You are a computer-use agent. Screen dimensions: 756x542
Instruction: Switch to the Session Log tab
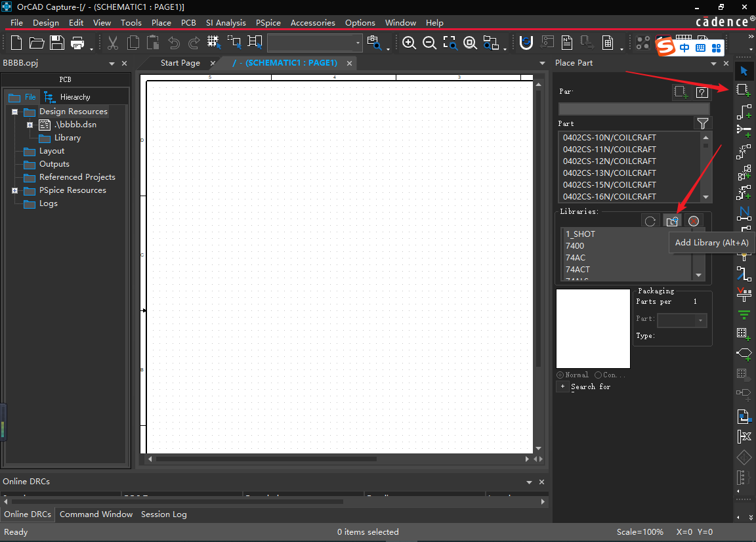point(163,514)
